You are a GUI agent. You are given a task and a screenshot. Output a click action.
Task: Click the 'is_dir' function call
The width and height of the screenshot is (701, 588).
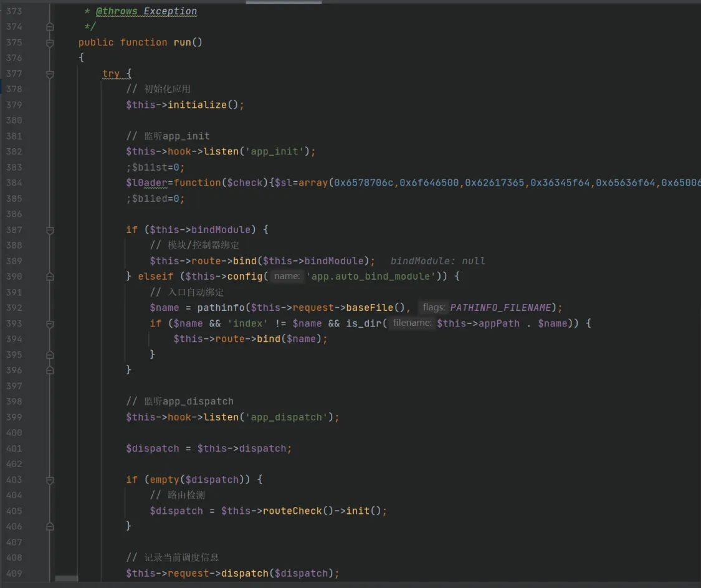pos(364,323)
